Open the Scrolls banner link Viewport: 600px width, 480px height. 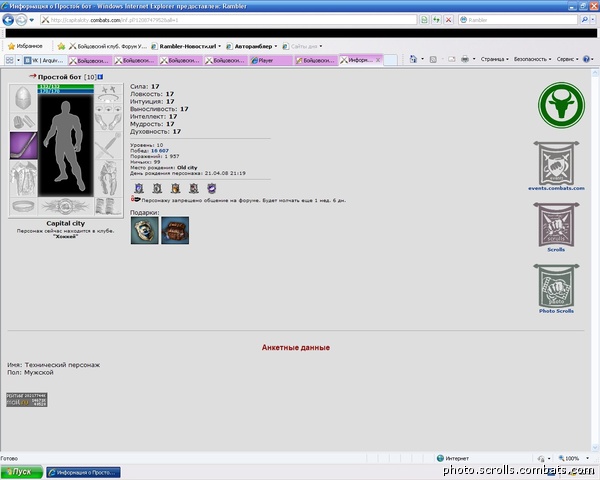click(556, 227)
